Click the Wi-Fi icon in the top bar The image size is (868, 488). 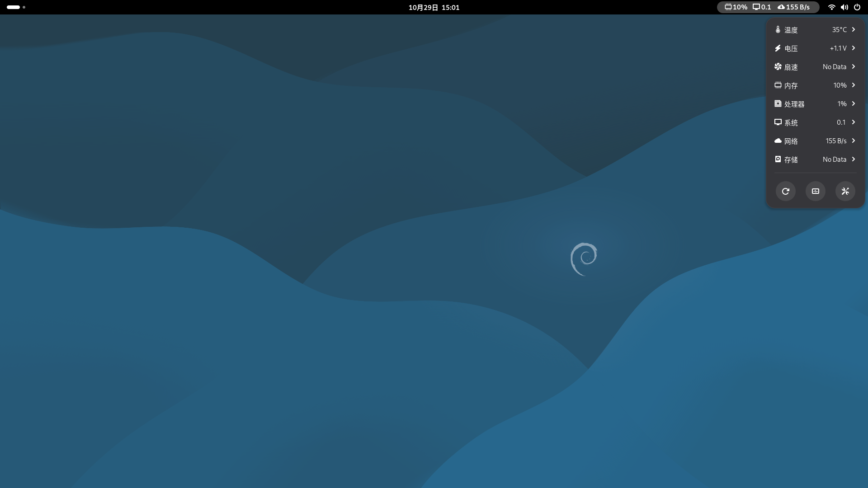coord(831,7)
